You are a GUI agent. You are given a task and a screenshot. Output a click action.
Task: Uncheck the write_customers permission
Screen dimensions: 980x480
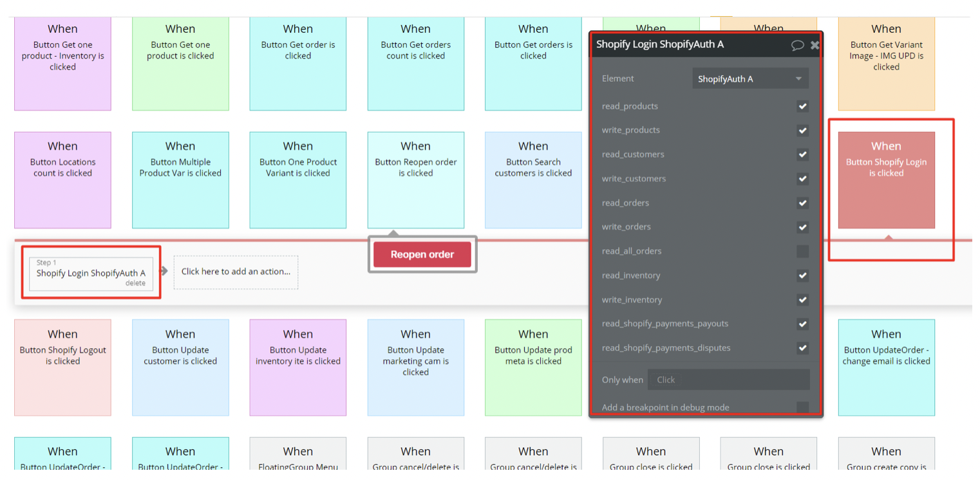click(802, 179)
